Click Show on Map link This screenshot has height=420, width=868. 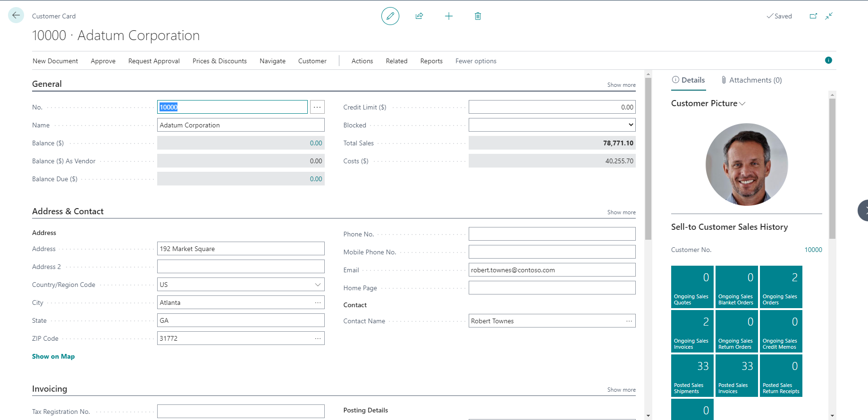(53, 356)
